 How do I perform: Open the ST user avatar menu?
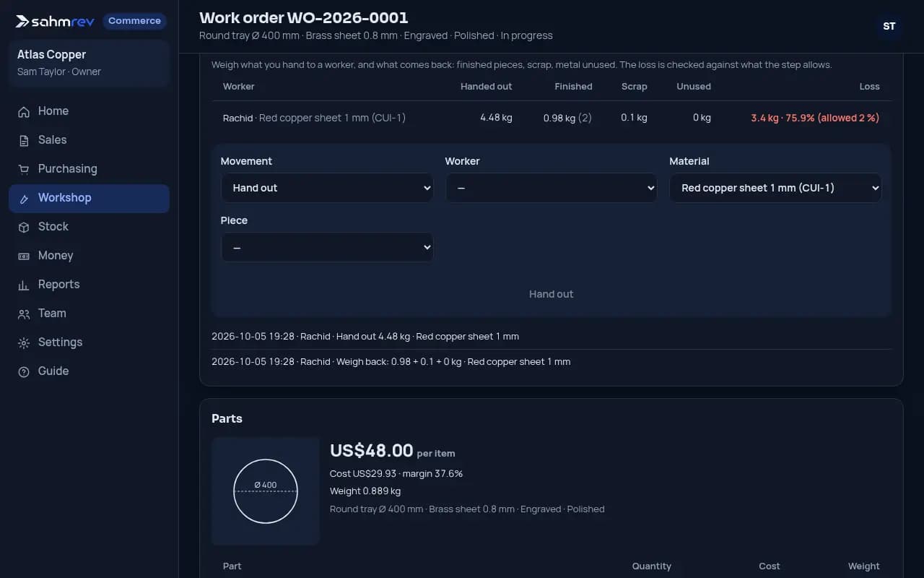pos(889,27)
